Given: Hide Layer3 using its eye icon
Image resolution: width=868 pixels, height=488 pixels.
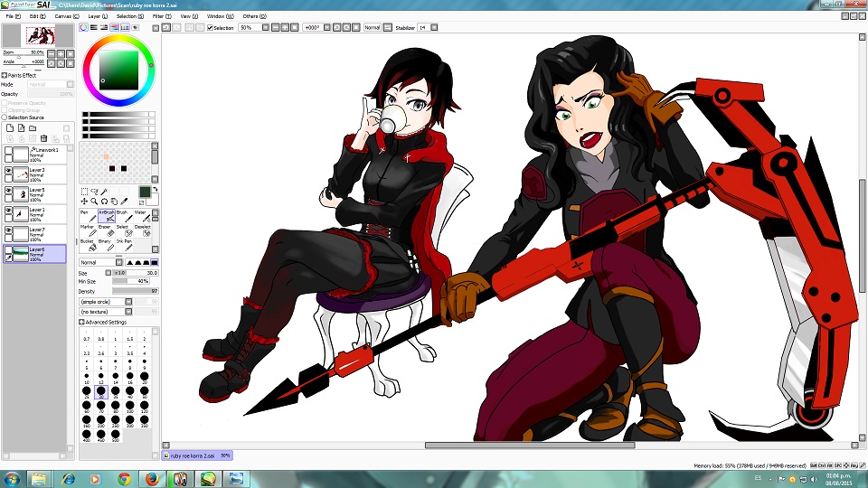Looking at the screenshot, I should 9,170.
